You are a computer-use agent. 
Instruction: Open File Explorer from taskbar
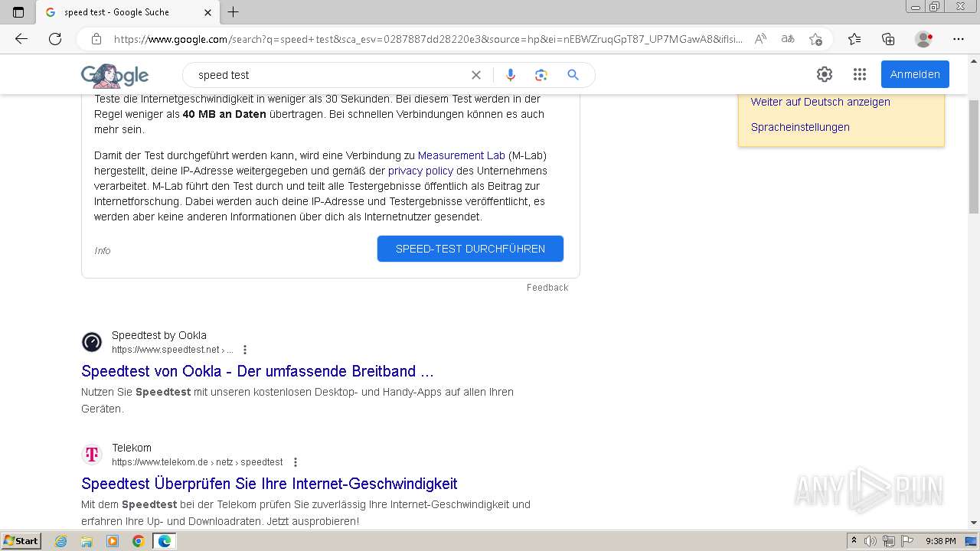(x=87, y=541)
